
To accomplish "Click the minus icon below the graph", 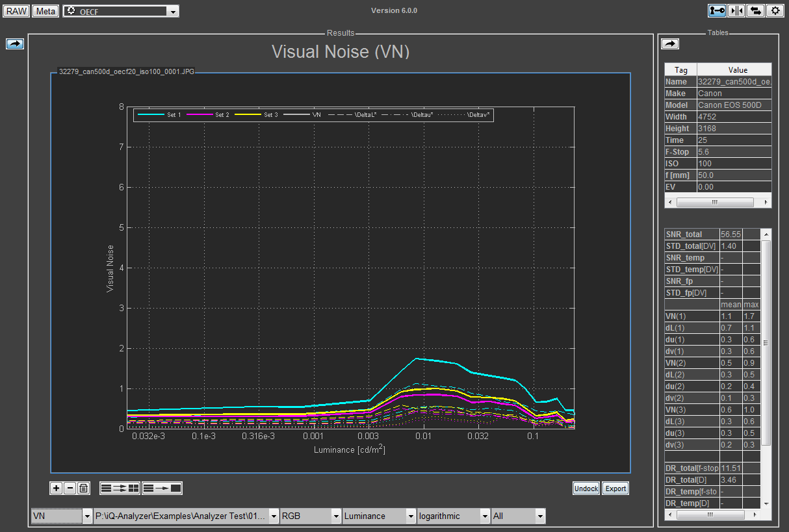I will click(x=70, y=488).
